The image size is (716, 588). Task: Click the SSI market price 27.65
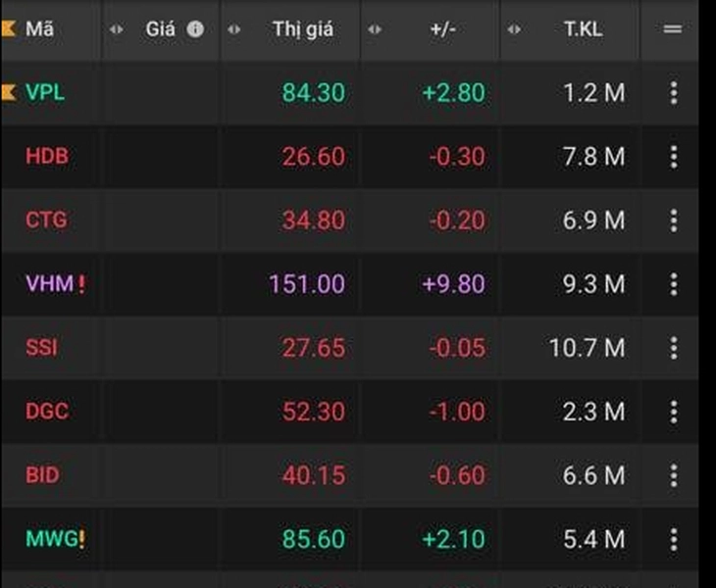click(313, 348)
